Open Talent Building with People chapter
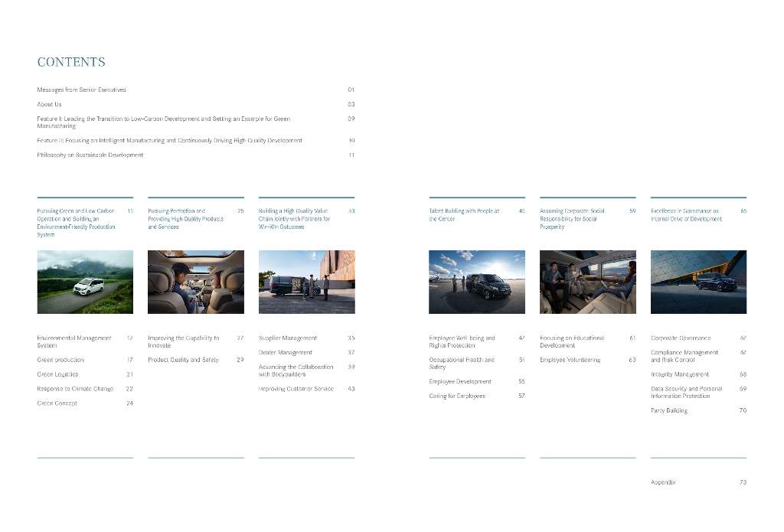 click(464, 215)
